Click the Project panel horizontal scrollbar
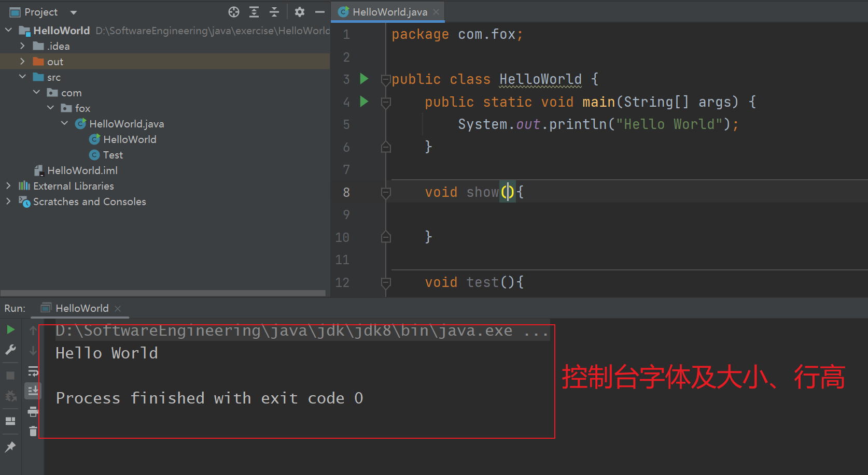 [x=163, y=293]
